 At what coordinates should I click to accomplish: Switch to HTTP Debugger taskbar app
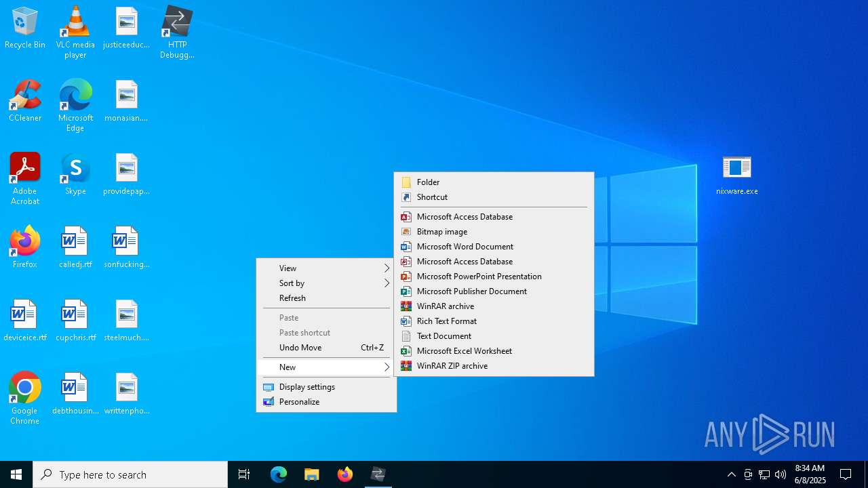tap(378, 474)
